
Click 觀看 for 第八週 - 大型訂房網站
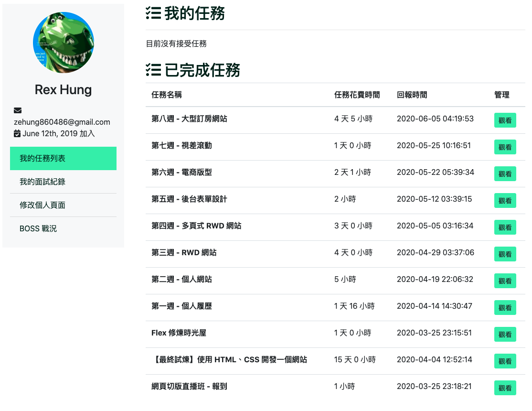505,120
